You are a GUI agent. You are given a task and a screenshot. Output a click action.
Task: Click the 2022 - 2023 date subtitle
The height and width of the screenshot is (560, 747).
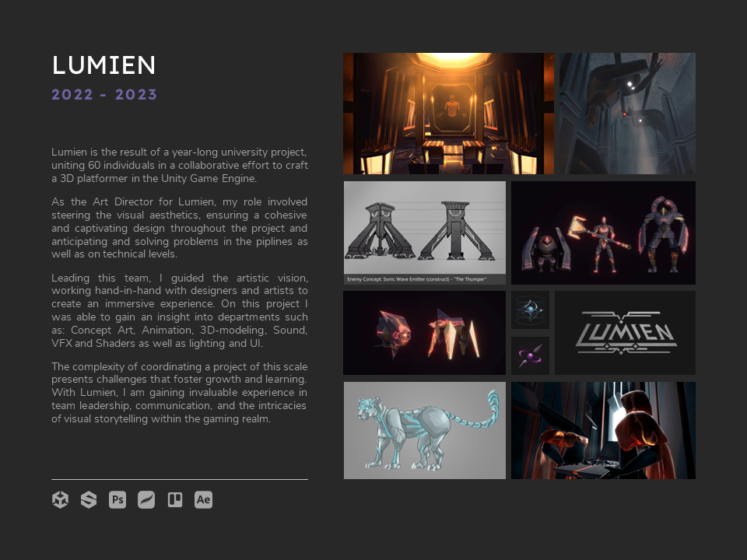(x=104, y=95)
